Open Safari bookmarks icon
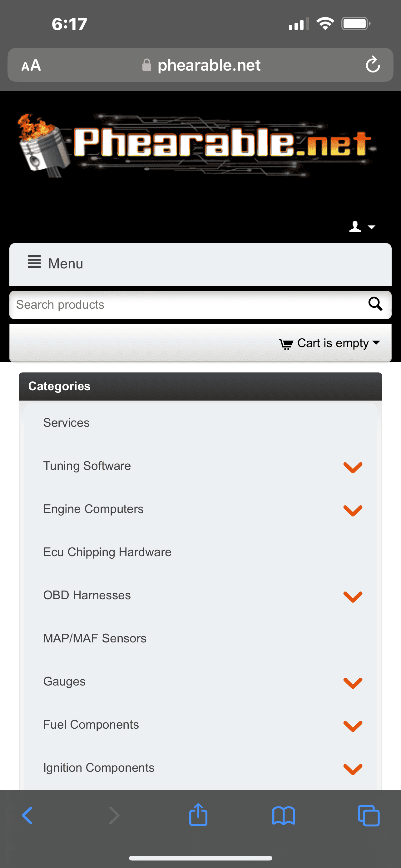Viewport: 401px width, 868px height. pyautogui.click(x=284, y=816)
